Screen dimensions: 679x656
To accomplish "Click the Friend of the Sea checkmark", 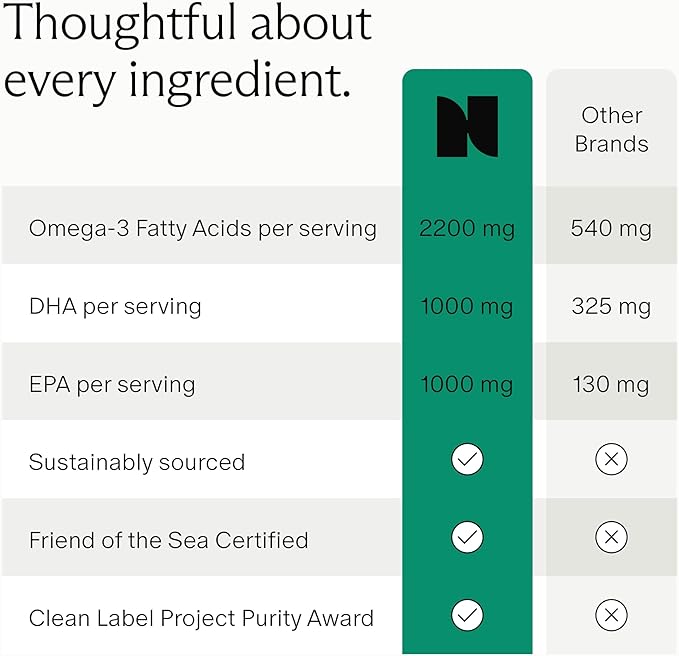I will [x=467, y=538].
